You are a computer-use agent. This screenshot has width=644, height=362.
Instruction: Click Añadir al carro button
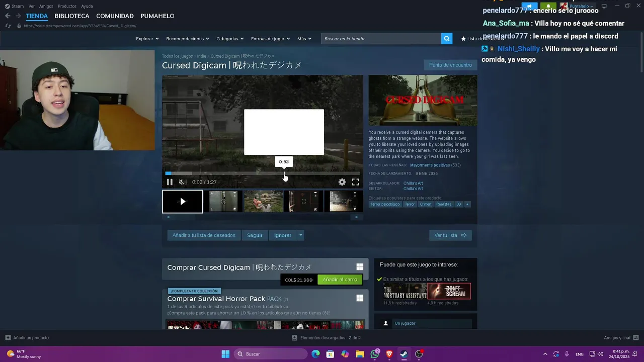[340, 280]
